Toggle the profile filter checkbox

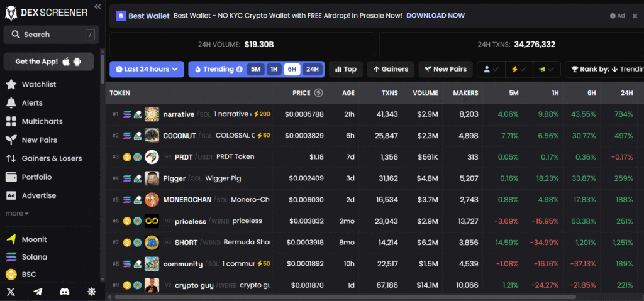click(x=491, y=69)
